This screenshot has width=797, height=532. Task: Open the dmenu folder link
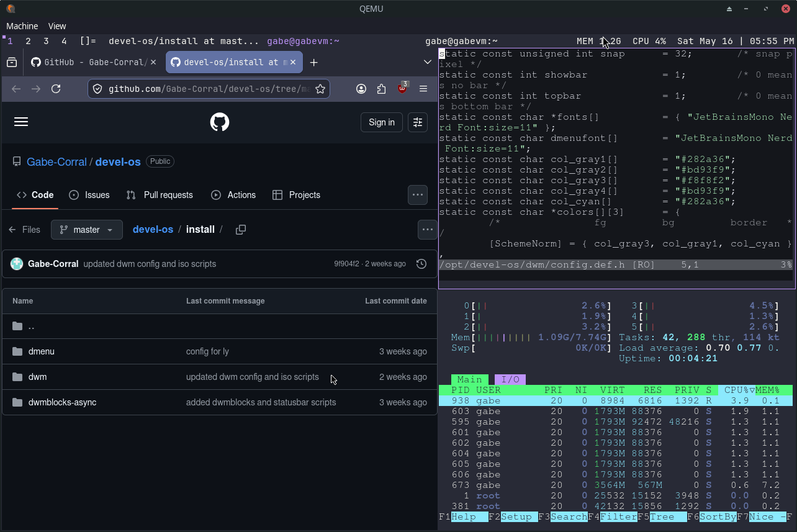pos(42,351)
